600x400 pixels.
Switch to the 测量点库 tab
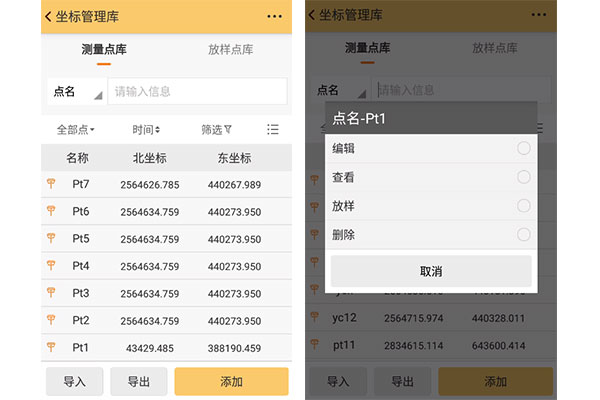click(104, 49)
